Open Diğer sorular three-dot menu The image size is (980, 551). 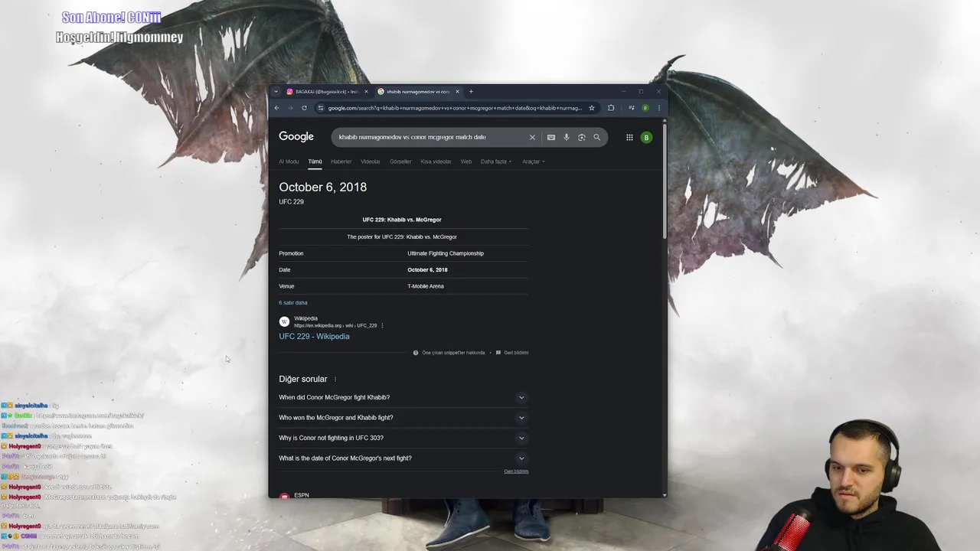(335, 379)
